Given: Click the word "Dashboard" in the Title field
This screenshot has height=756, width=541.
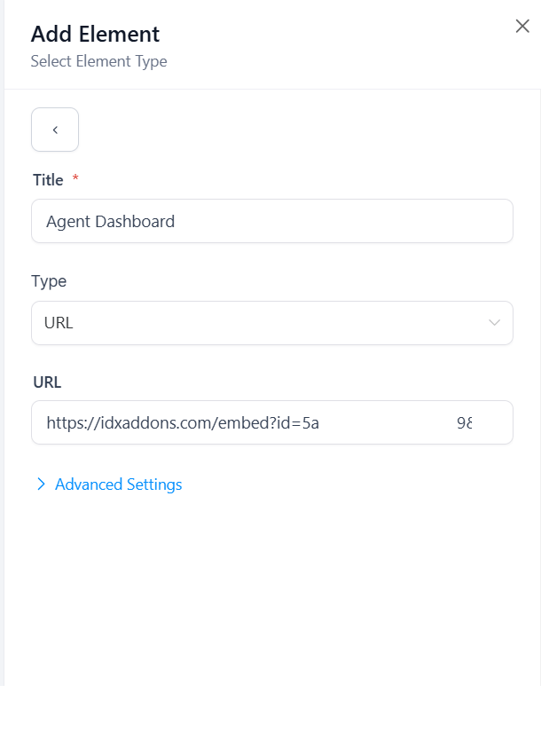Looking at the screenshot, I should coord(137,222).
